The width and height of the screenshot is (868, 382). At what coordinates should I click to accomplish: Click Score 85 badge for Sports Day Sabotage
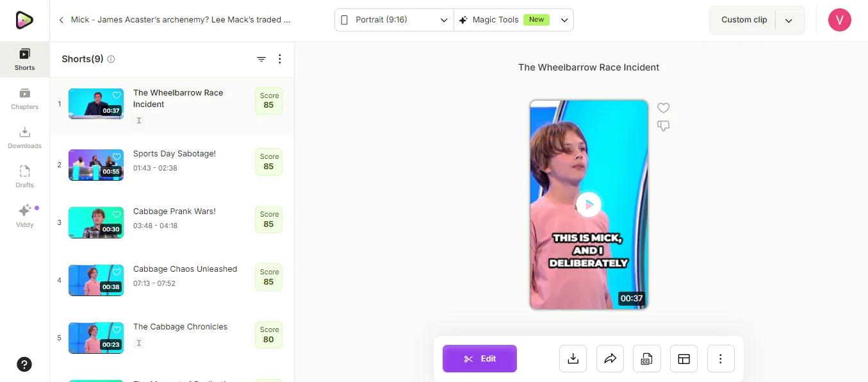click(x=268, y=162)
